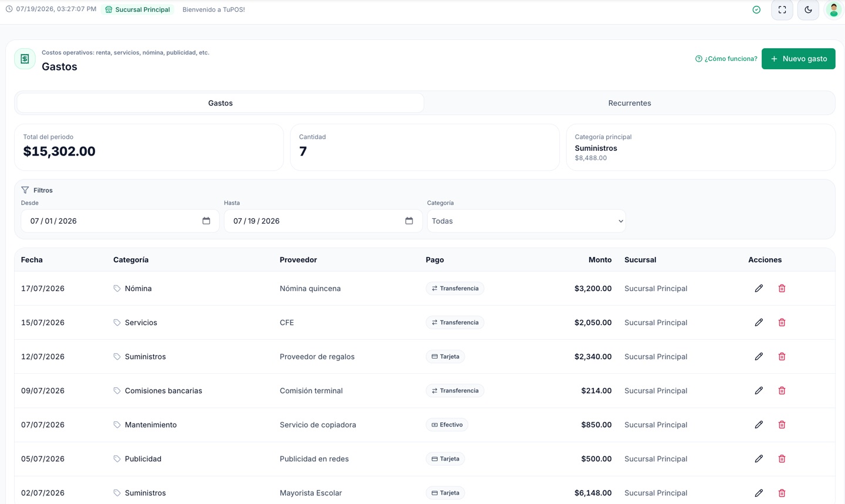Click the Nuevo gasto button
The height and width of the screenshot is (504, 845).
798,59
